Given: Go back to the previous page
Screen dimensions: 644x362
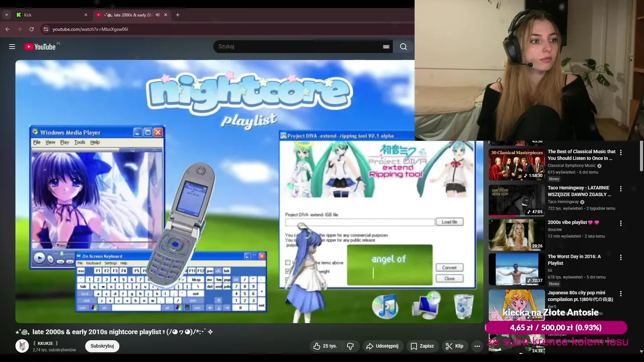Looking at the screenshot, I should pyautogui.click(x=8, y=29).
